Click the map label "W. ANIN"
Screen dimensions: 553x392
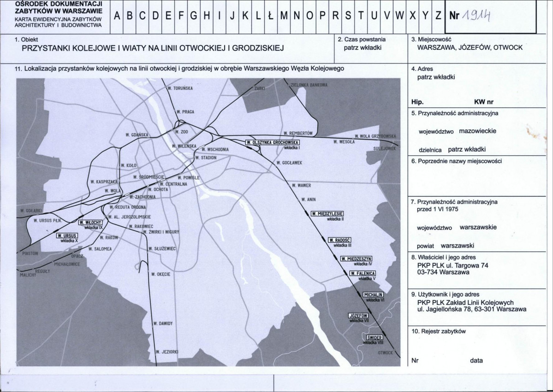309,200
